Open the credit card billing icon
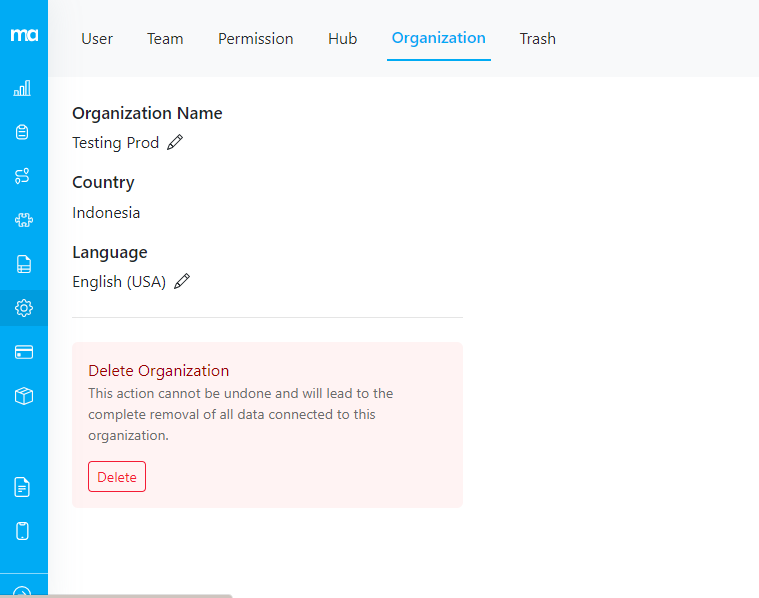This screenshot has height=598, width=759. click(x=23, y=352)
